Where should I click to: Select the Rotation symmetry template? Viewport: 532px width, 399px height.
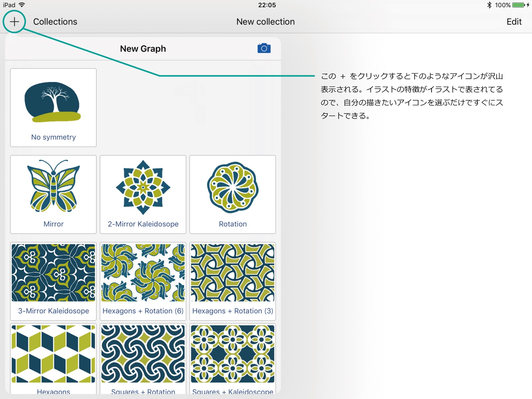(232, 194)
